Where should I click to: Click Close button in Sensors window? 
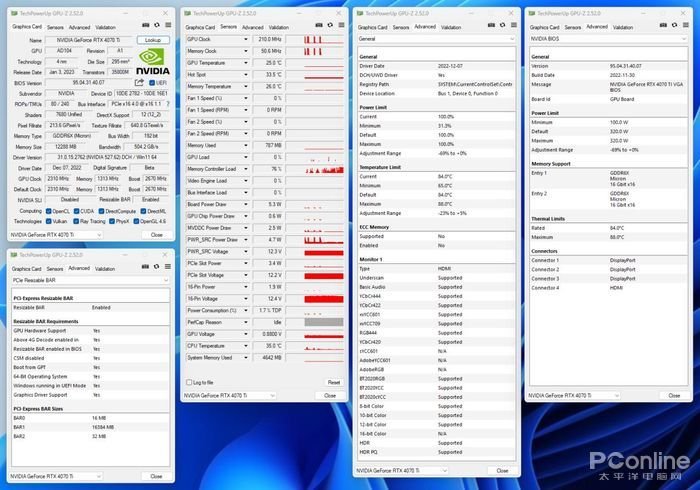click(x=330, y=395)
